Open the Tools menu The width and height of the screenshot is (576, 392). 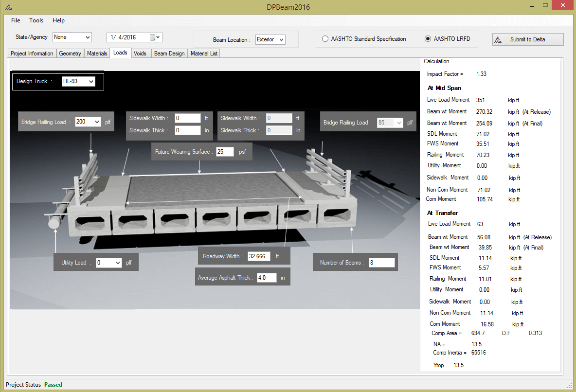[36, 20]
